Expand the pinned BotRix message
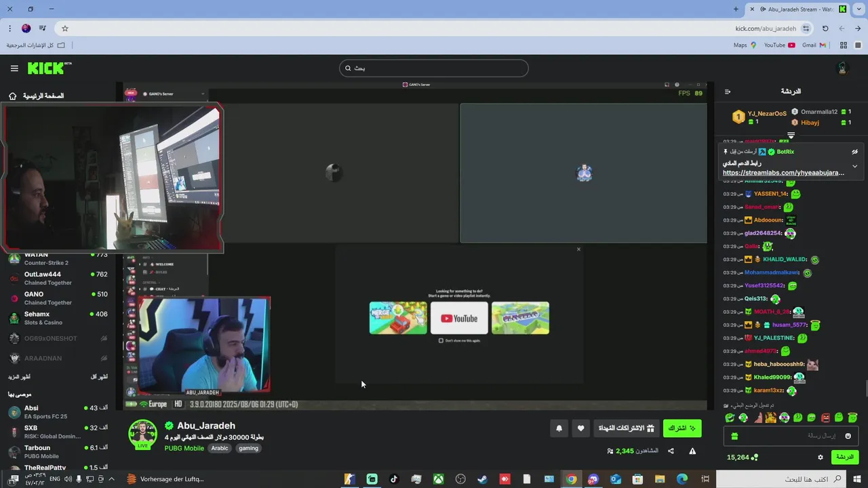868x488 pixels. pyautogui.click(x=854, y=166)
